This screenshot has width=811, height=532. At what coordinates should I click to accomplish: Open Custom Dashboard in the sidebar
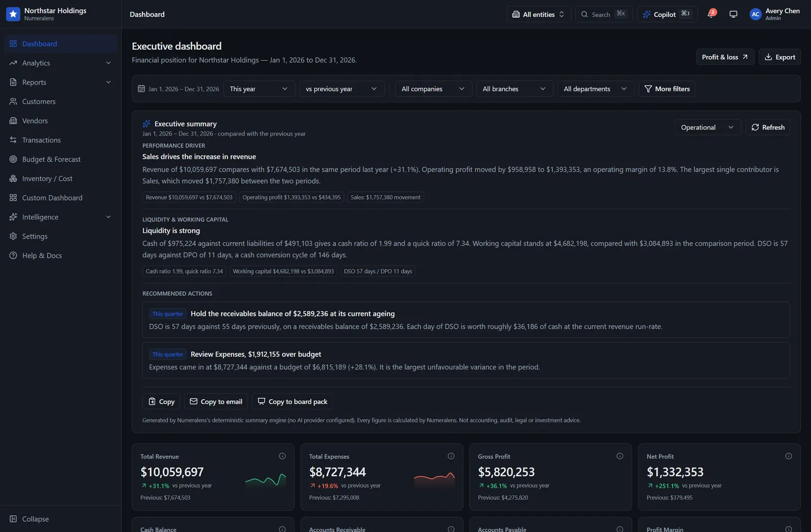pyautogui.click(x=60, y=198)
